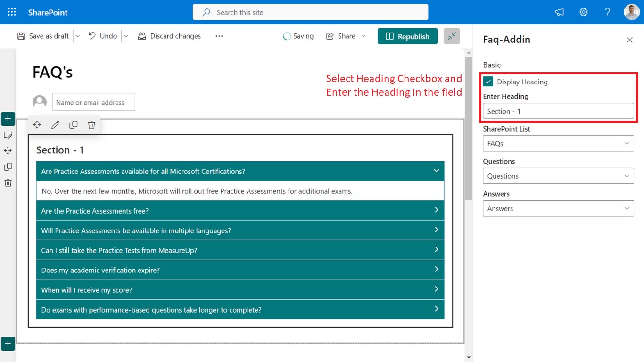
Task: Collapse the page with the arrows icon
Action: pos(452,36)
